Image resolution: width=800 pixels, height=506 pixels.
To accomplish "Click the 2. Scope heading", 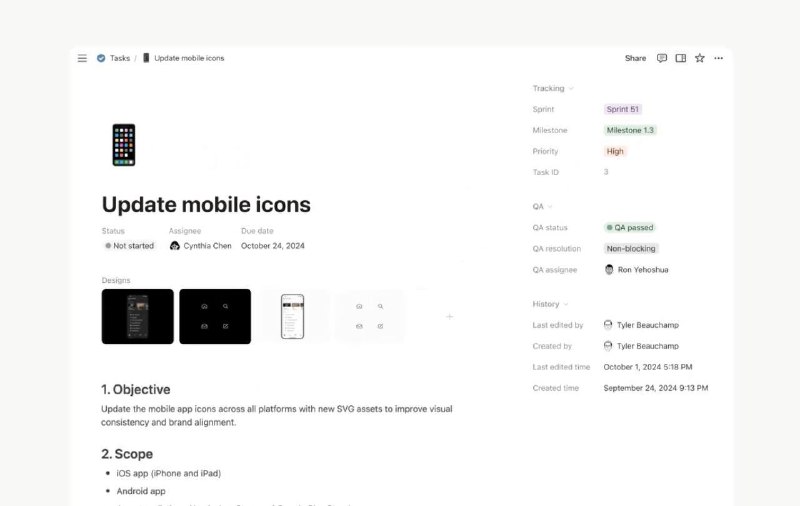I will click(x=127, y=454).
